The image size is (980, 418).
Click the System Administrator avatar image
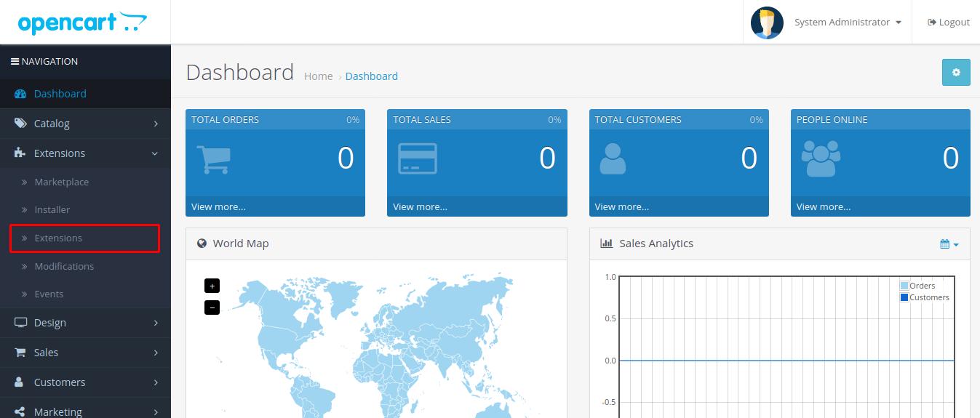tap(767, 23)
